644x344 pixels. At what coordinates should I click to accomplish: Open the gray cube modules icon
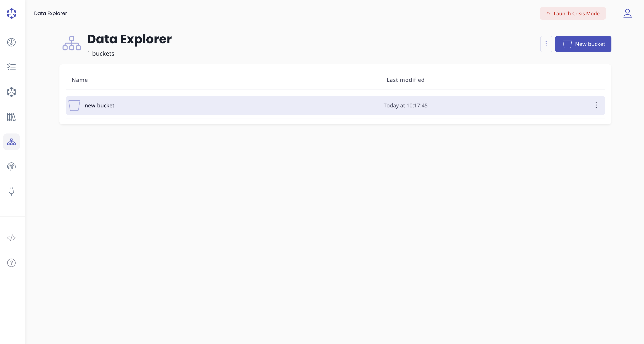(11, 92)
